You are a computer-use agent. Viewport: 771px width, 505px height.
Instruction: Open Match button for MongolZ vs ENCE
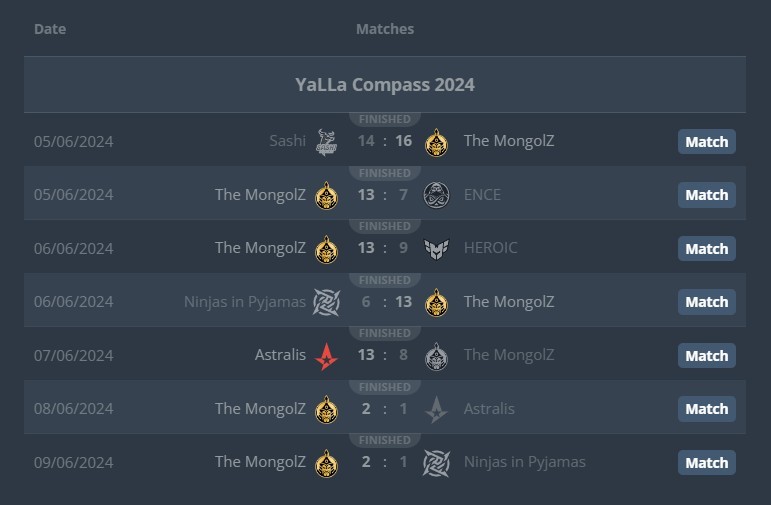(x=706, y=195)
